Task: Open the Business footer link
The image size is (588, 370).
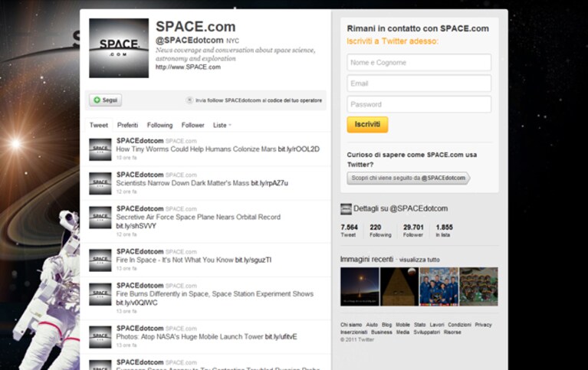Action: point(381,332)
